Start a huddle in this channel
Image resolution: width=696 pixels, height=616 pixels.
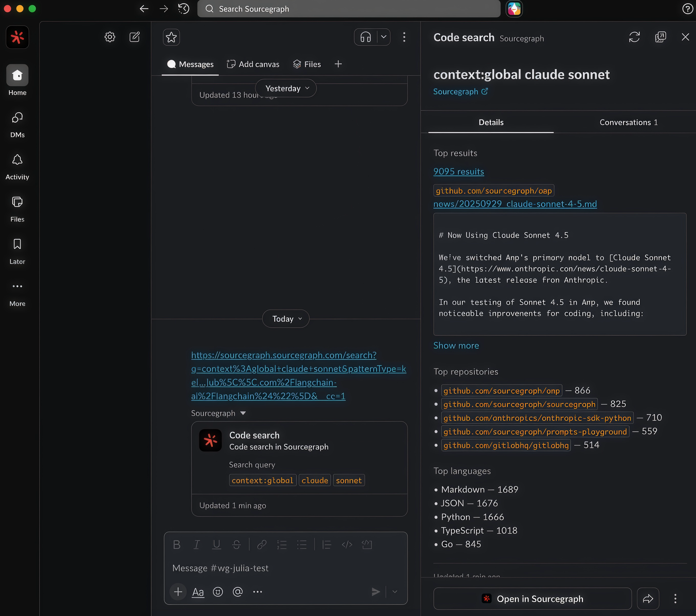coord(365,37)
